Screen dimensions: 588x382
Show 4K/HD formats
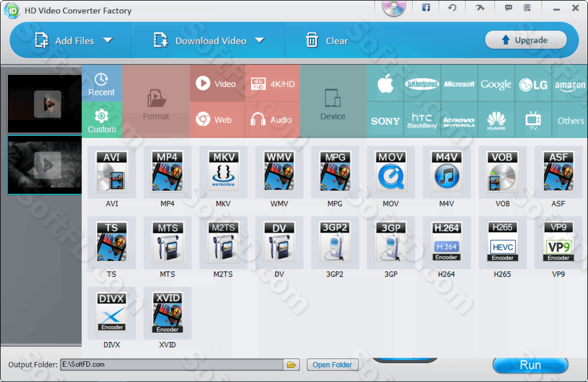pyautogui.click(x=272, y=84)
